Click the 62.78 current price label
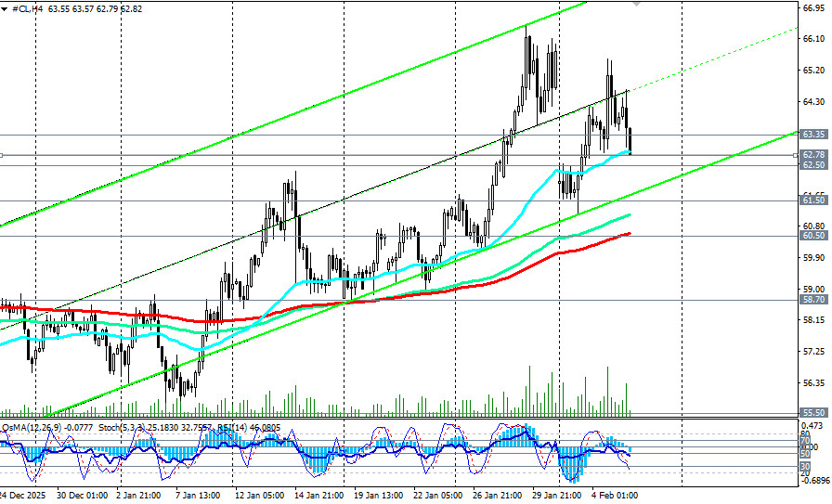The image size is (832, 504). coord(814,155)
